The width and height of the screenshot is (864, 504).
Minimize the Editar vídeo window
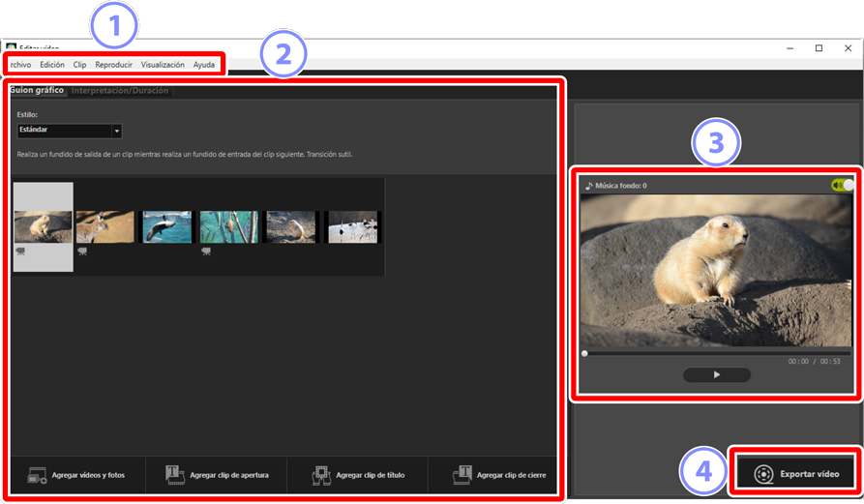pyautogui.click(x=790, y=48)
